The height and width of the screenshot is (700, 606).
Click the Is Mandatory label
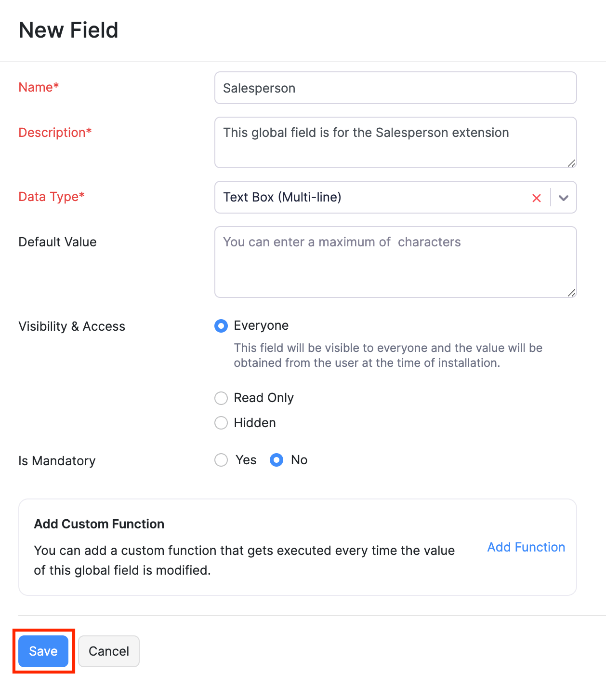pyautogui.click(x=57, y=461)
